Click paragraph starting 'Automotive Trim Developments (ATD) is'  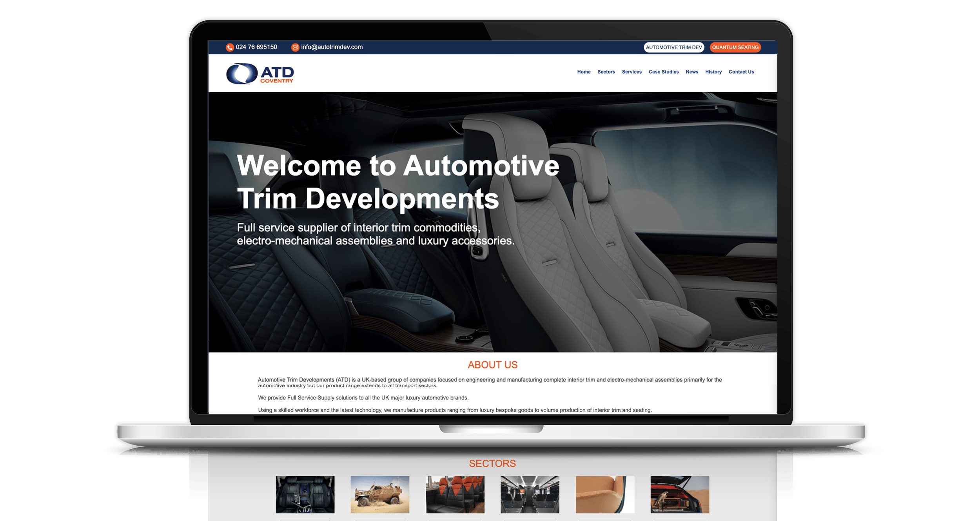490,383
